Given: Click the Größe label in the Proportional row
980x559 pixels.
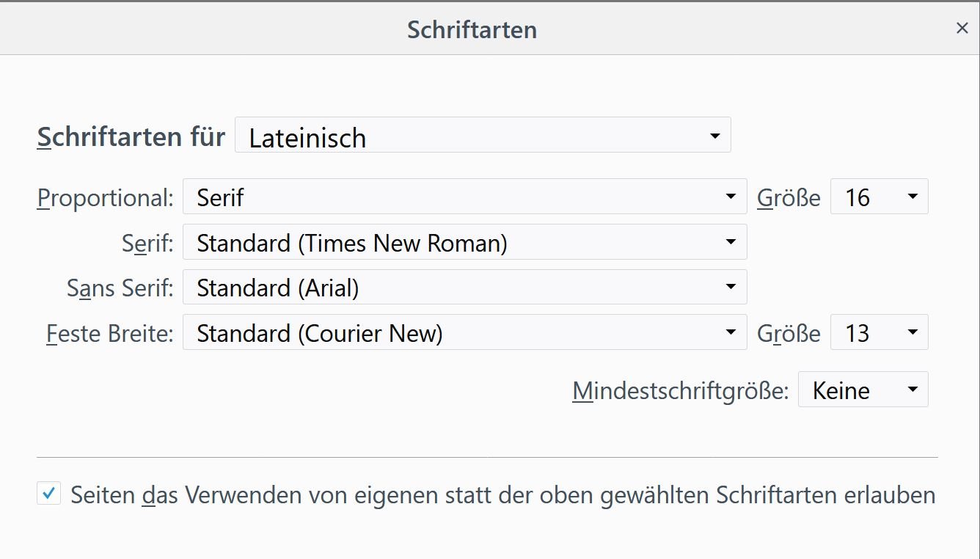Looking at the screenshot, I should [789, 197].
